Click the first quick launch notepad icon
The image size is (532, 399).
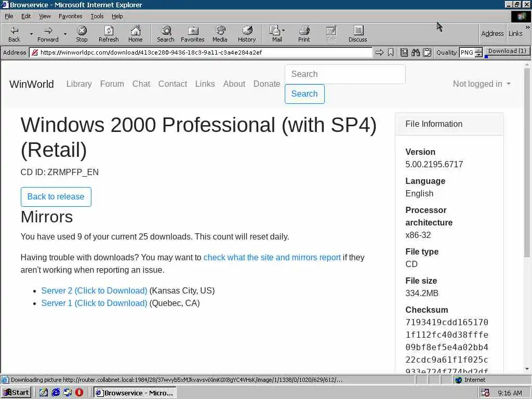[x=44, y=393]
